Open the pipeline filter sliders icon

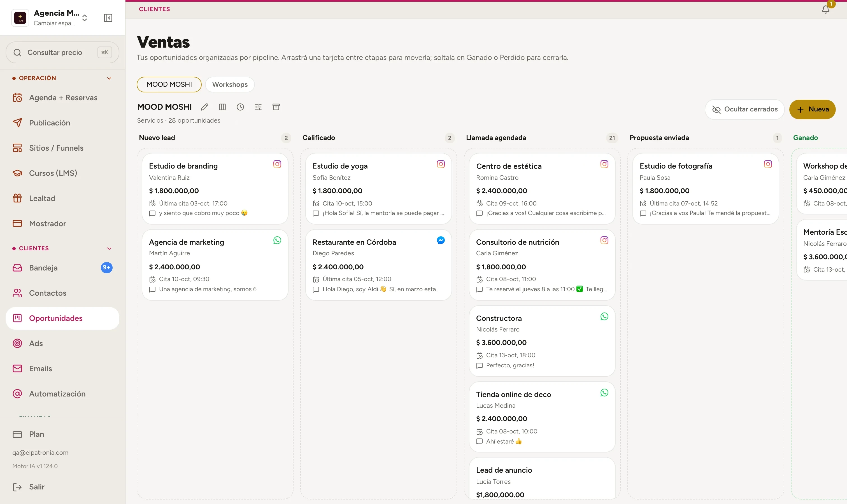[258, 107]
